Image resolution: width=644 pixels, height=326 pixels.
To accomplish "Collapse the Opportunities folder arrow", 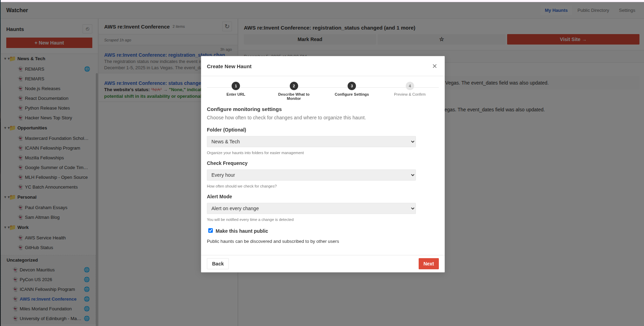I will pos(5,128).
